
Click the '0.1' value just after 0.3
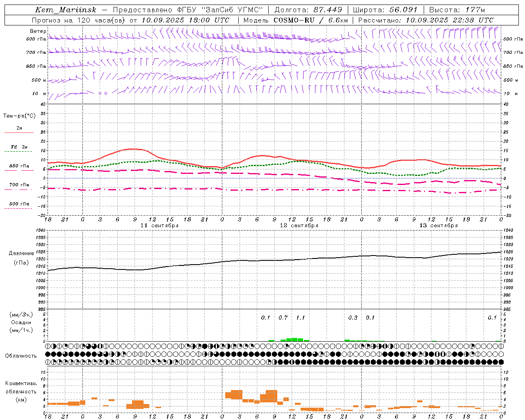tap(370, 318)
